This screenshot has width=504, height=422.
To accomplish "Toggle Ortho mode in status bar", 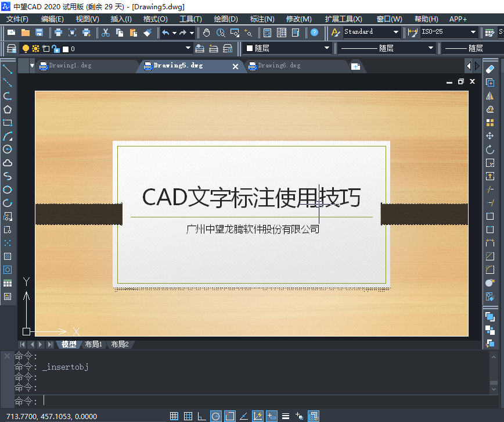I will pos(201,416).
